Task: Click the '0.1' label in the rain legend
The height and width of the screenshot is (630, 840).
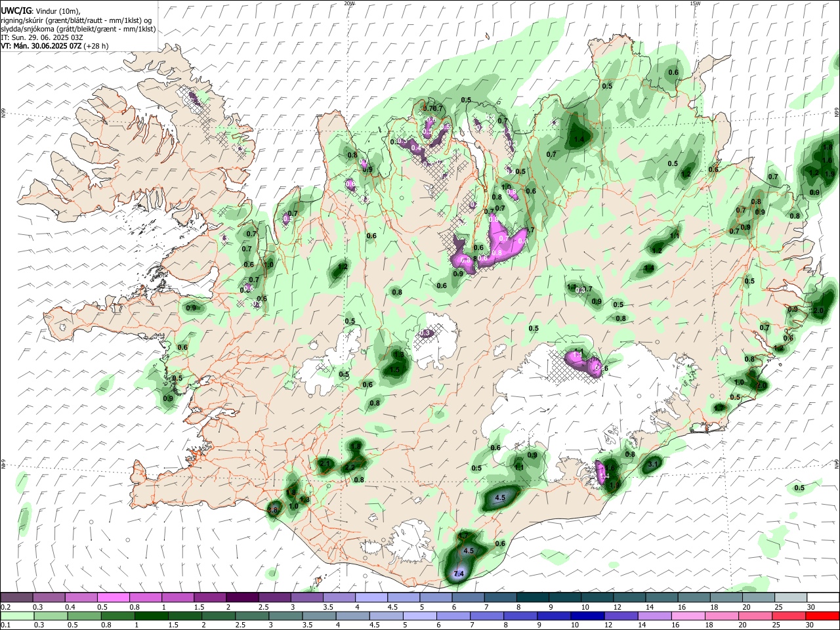Action: [x=6, y=625]
